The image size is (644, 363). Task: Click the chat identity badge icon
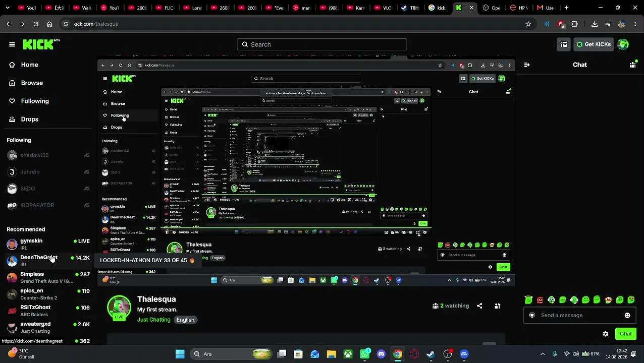coord(532,315)
